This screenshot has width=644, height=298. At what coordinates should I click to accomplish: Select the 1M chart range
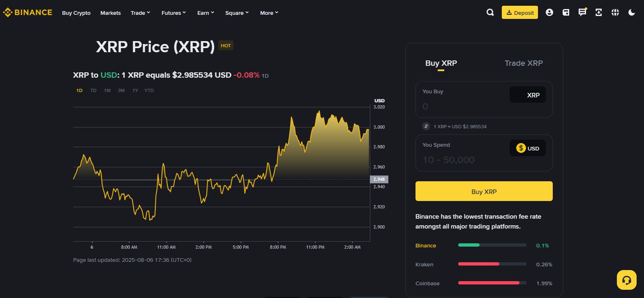[107, 90]
